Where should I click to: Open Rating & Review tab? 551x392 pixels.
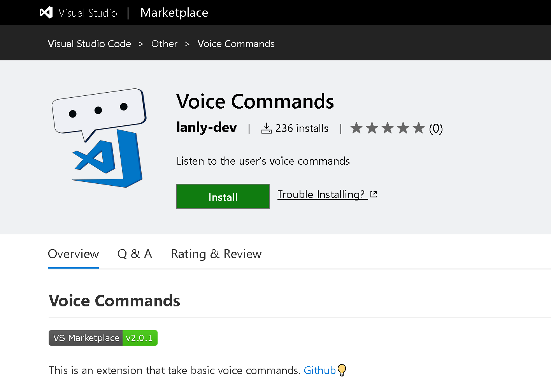pyautogui.click(x=216, y=254)
